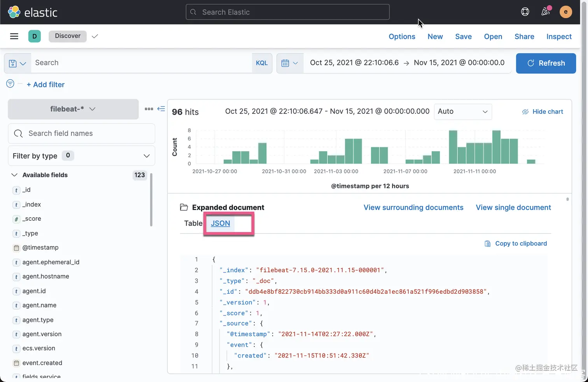Click Copy to clipboard
This screenshot has height=382, width=588.
tap(516, 244)
